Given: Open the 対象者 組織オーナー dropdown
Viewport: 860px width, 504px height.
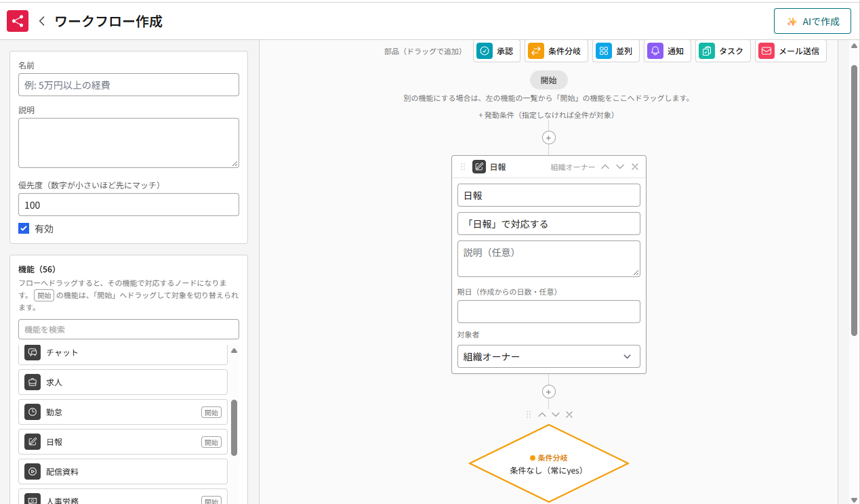Looking at the screenshot, I should click(x=549, y=356).
